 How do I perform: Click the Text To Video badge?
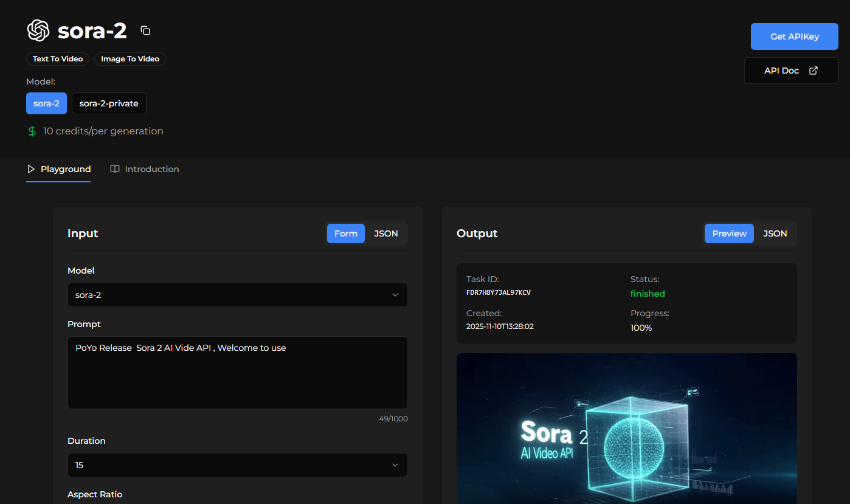[x=57, y=58]
